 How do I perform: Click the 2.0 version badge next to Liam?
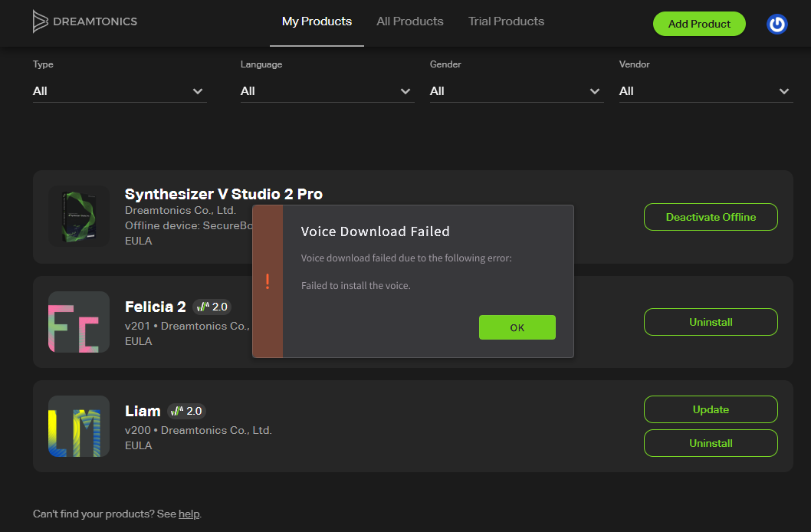(187, 411)
